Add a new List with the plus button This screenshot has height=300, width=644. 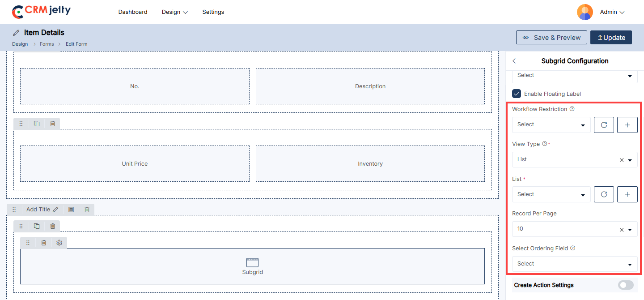click(627, 194)
